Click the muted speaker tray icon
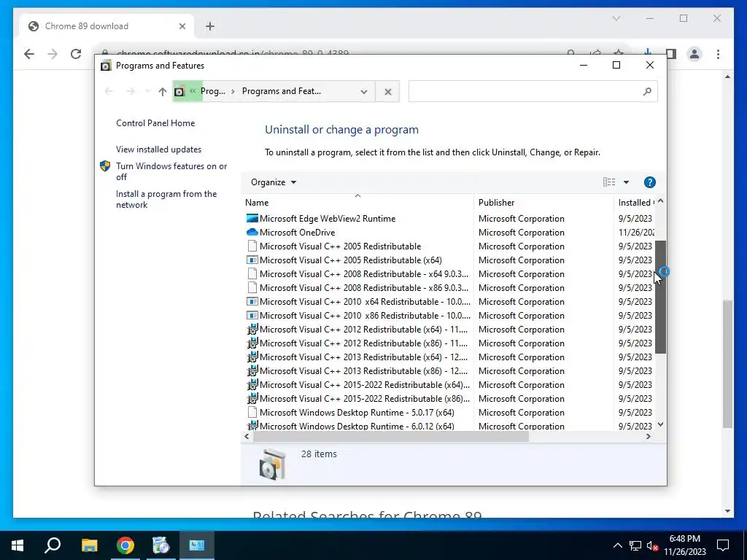The image size is (747, 560). (x=652, y=545)
